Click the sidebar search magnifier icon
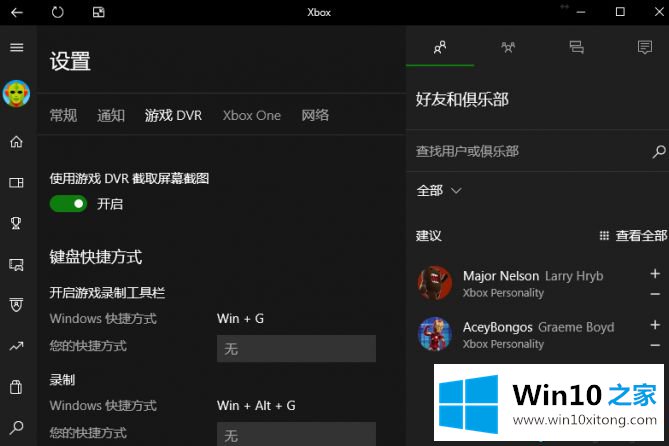Screen dimensions: 669x446 pyautogui.click(x=16, y=427)
